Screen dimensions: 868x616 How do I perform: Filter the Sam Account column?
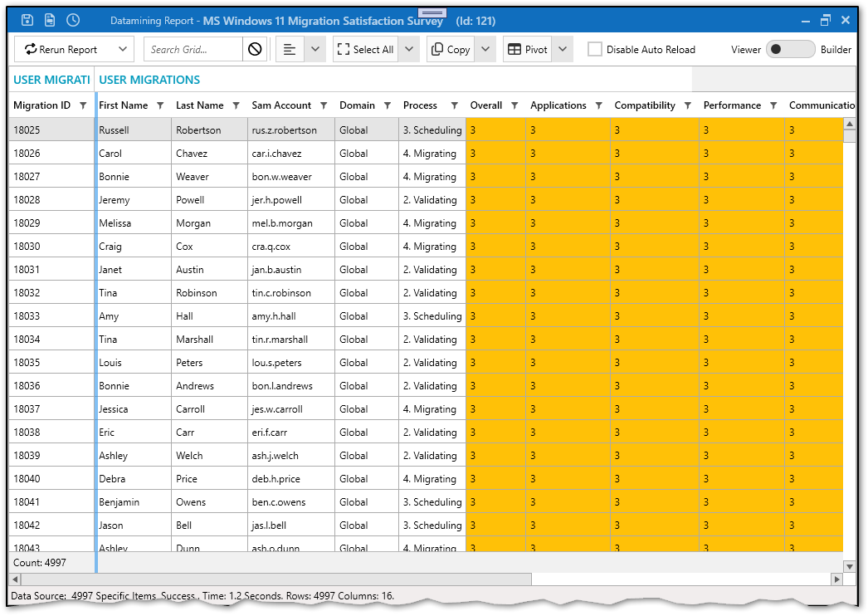324,105
